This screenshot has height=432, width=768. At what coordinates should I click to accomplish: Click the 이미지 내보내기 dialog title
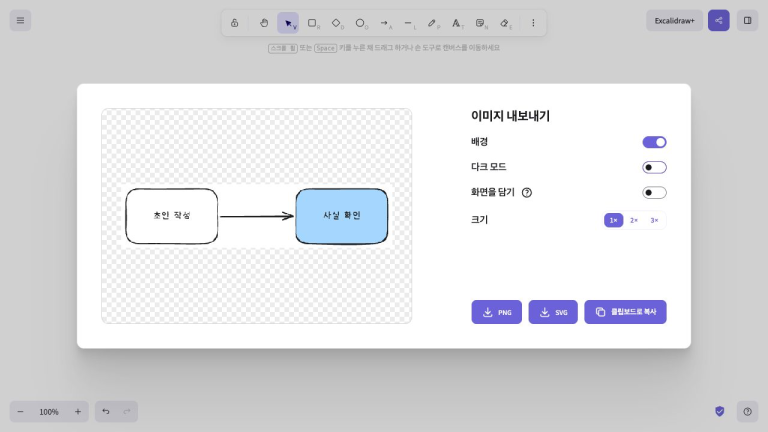click(510, 116)
